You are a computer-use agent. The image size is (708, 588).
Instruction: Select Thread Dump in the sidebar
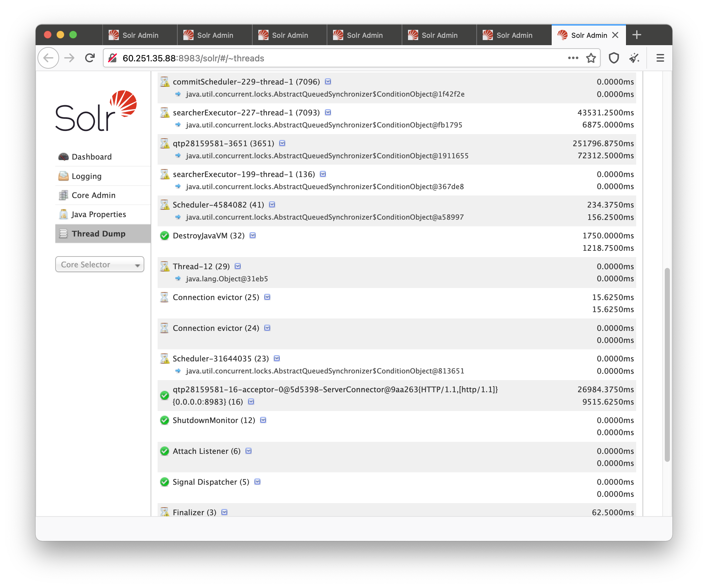(103, 233)
